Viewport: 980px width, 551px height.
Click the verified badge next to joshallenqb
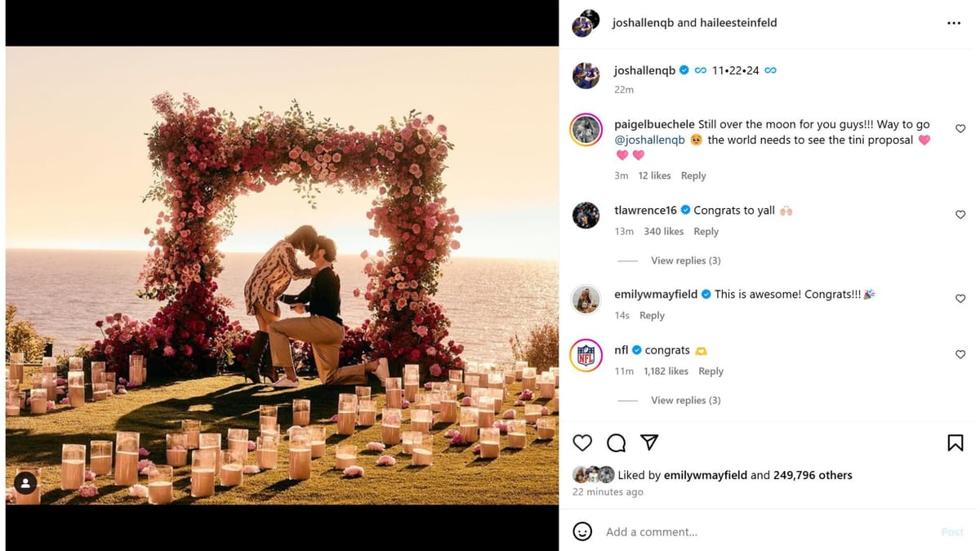click(684, 70)
